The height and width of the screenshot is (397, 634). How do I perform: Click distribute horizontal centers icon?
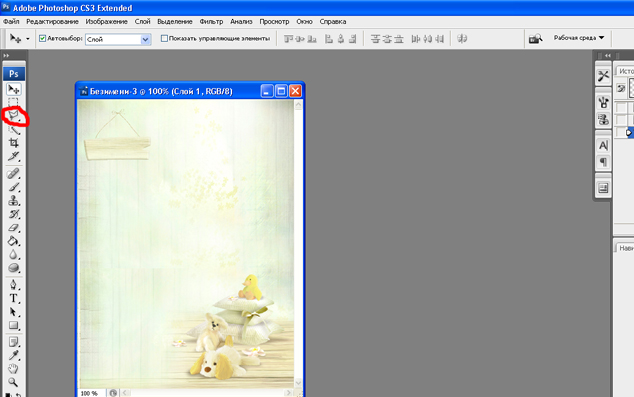428,39
